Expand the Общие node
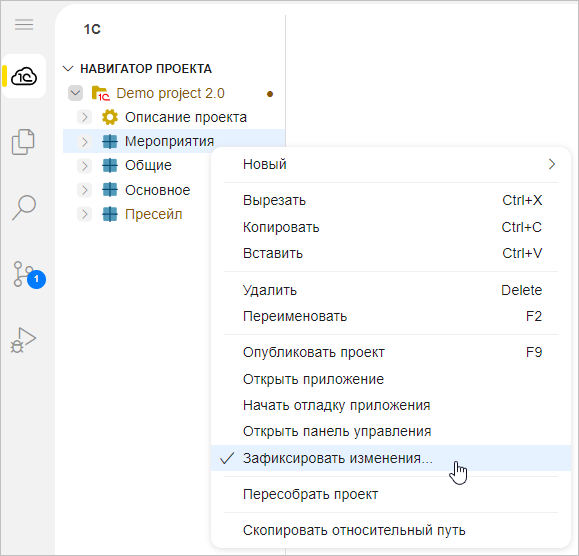 85,166
